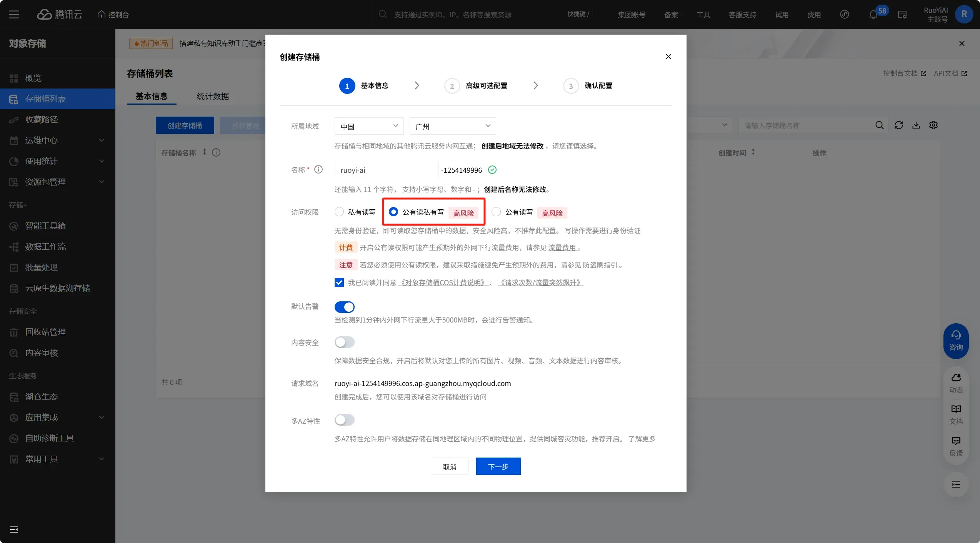Click the hamburger menu icon top-left
This screenshot has width=980, height=543.
coord(14,15)
